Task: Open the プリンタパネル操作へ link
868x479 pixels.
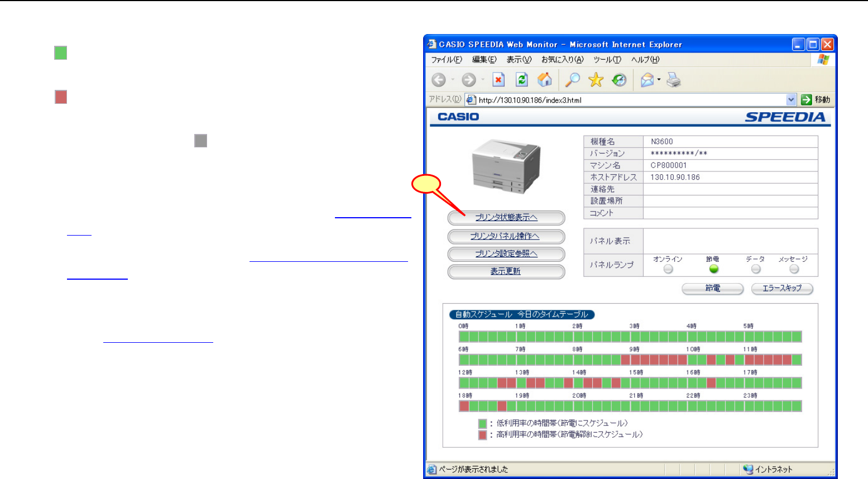Action: 506,236
